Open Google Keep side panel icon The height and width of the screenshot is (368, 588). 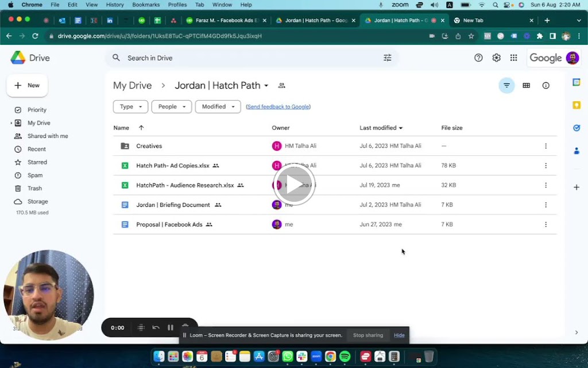(577, 105)
